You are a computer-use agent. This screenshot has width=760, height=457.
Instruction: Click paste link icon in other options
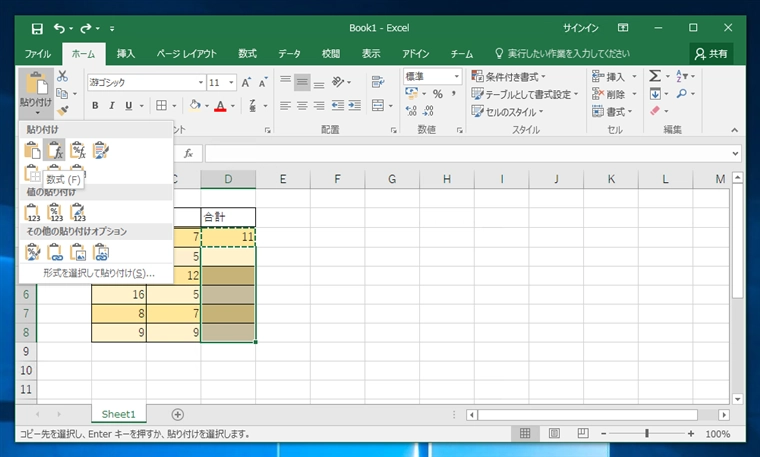point(55,252)
